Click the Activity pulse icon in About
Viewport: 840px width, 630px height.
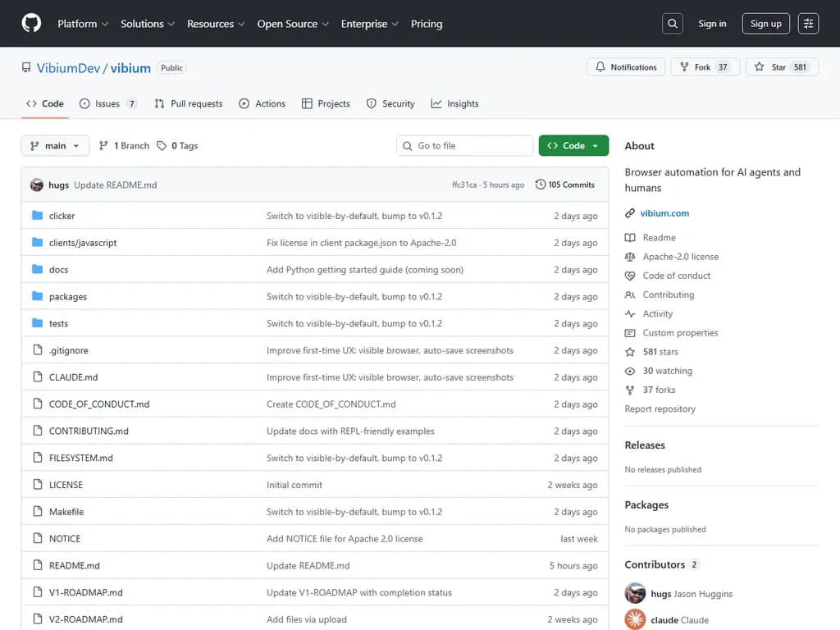[x=630, y=313]
